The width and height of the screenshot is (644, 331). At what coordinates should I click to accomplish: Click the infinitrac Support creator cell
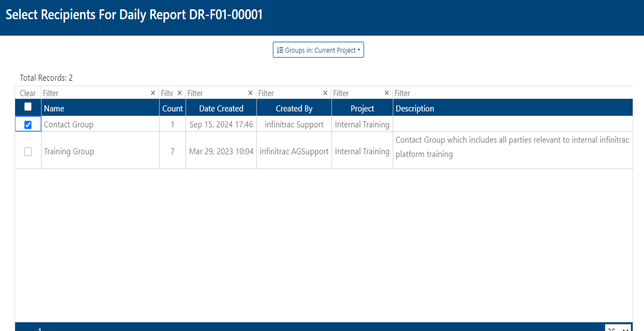[294, 124]
